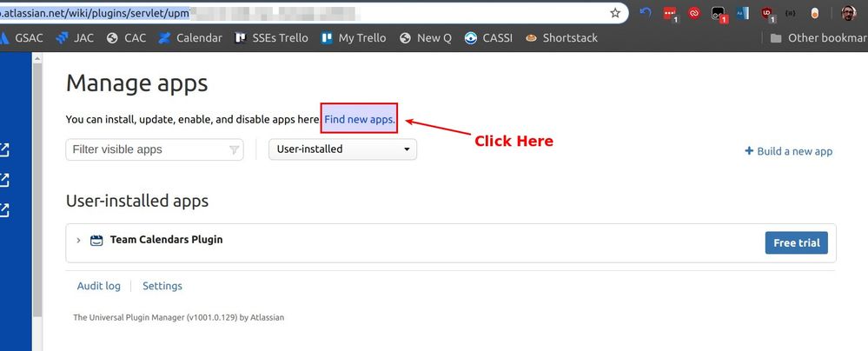Open the Settings link
The width and height of the screenshot is (868, 351).
(162, 286)
